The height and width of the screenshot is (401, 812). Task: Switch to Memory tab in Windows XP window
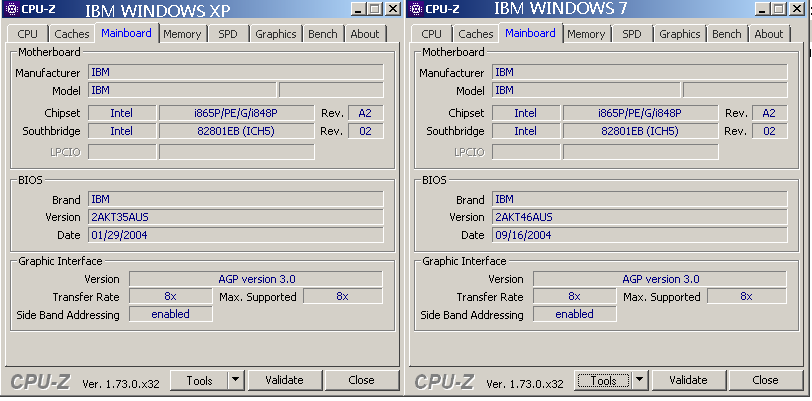coord(182,34)
